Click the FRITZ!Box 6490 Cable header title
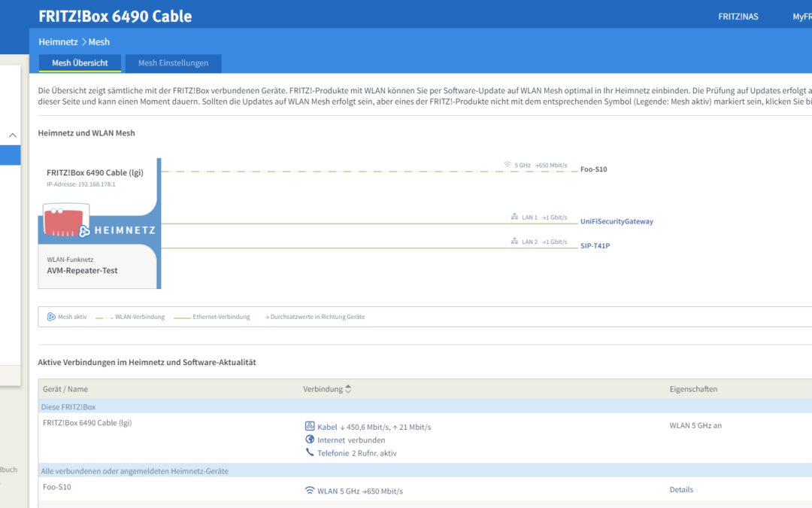812x508 pixels. pyautogui.click(x=115, y=16)
